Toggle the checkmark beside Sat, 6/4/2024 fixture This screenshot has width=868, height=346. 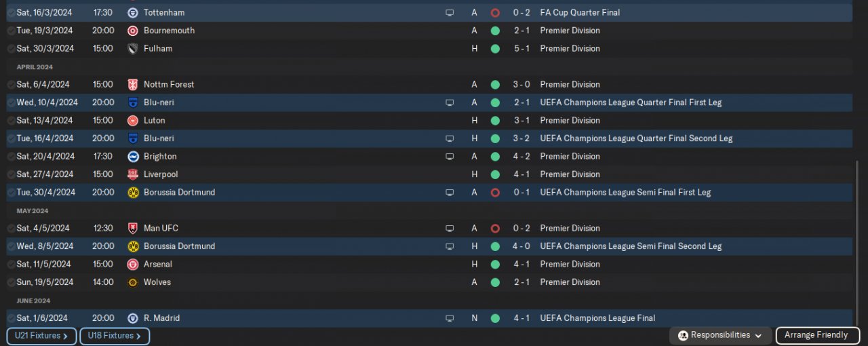(x=11, y=85)
